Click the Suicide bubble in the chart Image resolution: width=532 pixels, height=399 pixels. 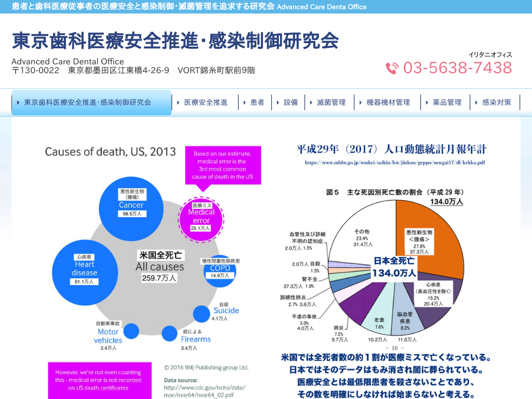(x=202, y=314)
